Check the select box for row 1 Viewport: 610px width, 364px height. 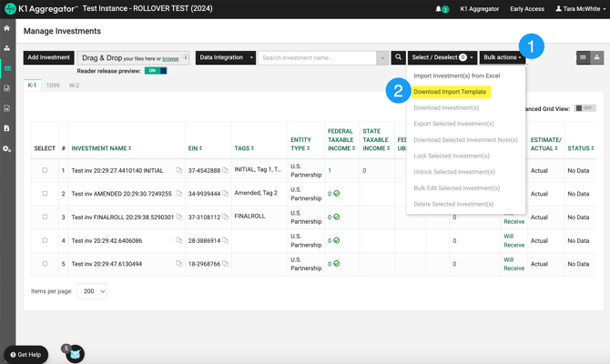tap(45, 170)
